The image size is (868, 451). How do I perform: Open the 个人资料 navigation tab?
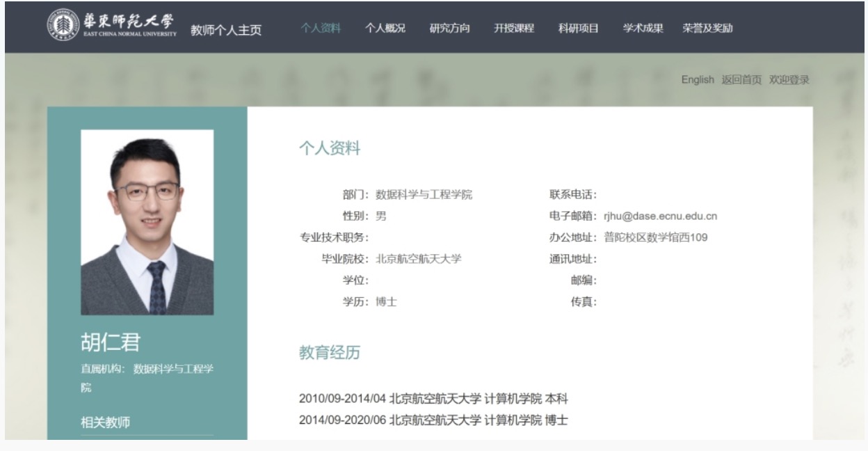321,29
